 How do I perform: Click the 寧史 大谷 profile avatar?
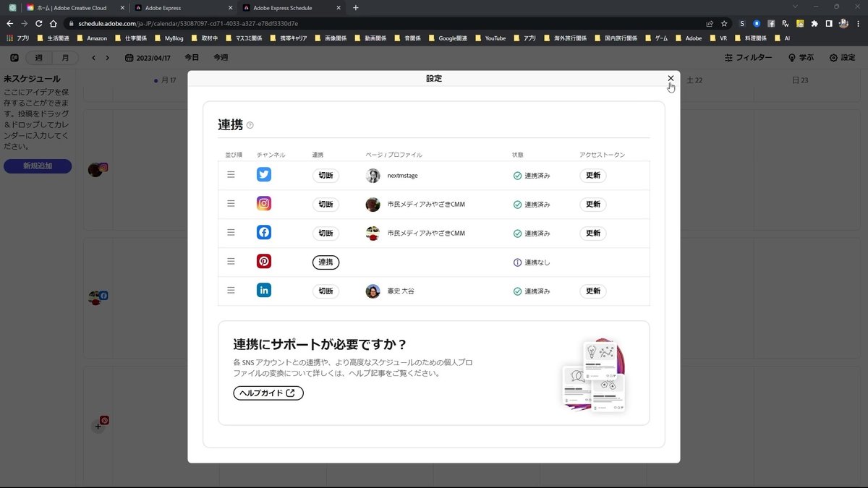(x=373, y=291)
